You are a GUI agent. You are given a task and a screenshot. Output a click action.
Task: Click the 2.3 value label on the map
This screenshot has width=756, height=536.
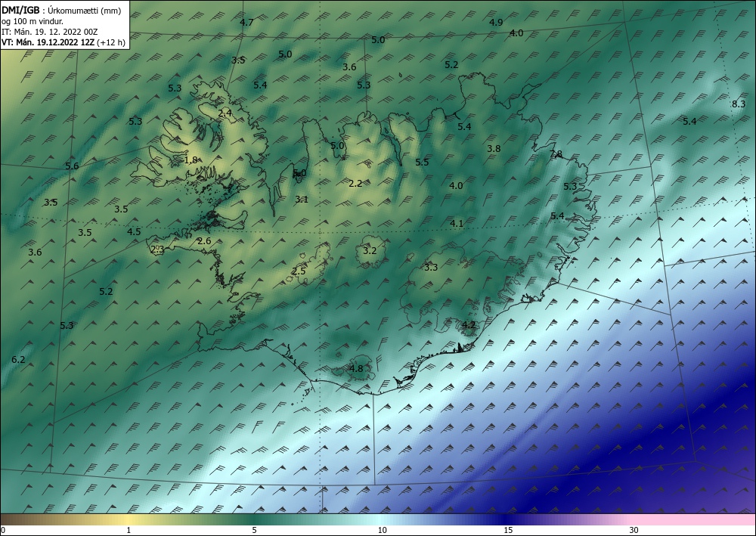click(158, 249)
